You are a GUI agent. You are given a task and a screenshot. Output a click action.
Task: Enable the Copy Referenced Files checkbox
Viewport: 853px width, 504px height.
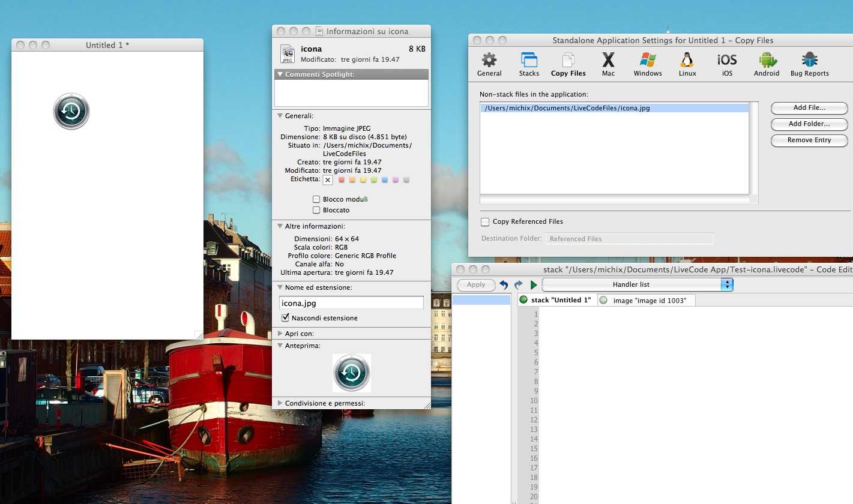point(485,222)
